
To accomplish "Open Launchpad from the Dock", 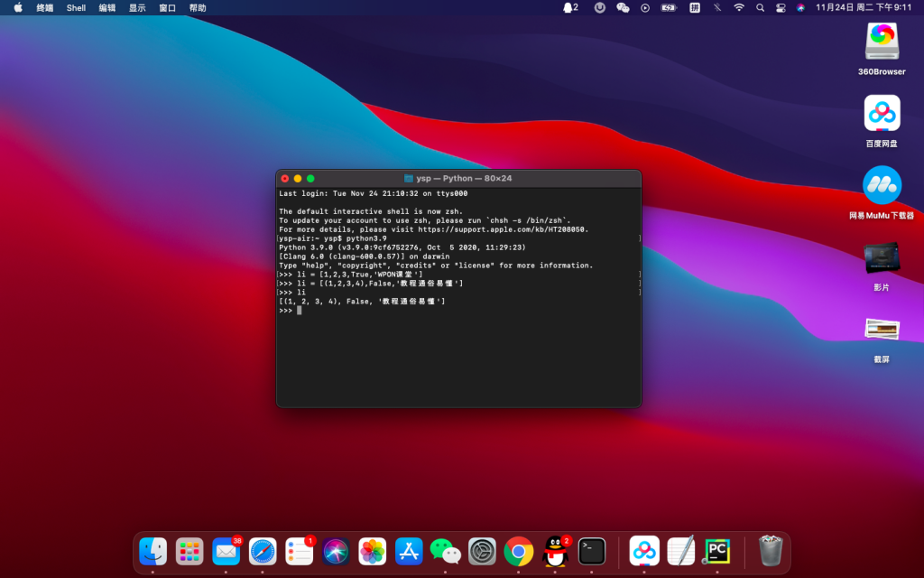I will pos(189,552).
